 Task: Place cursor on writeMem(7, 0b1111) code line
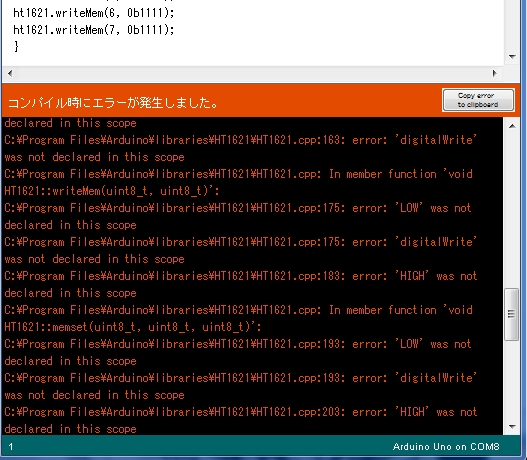(x=94, y=30)
